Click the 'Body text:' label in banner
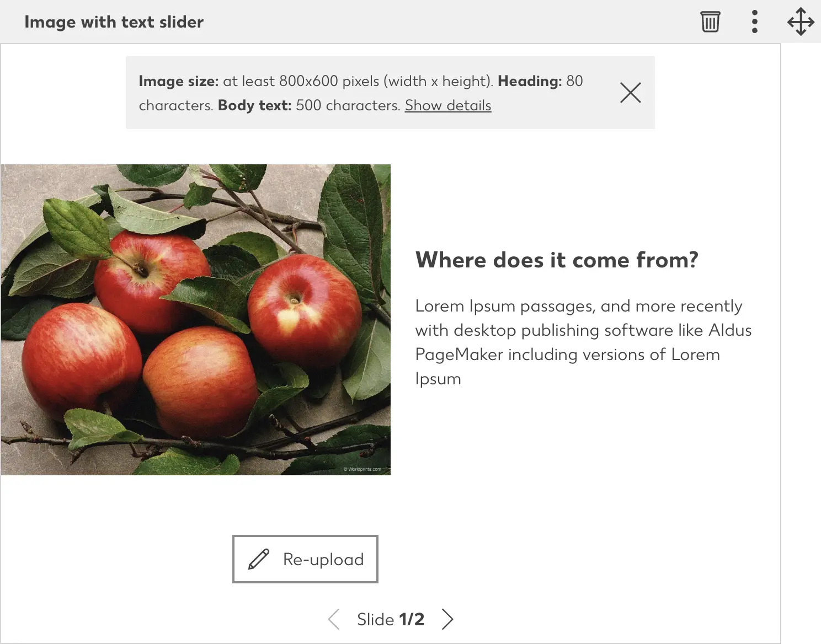The image size is (821, 644). [254, 105]
